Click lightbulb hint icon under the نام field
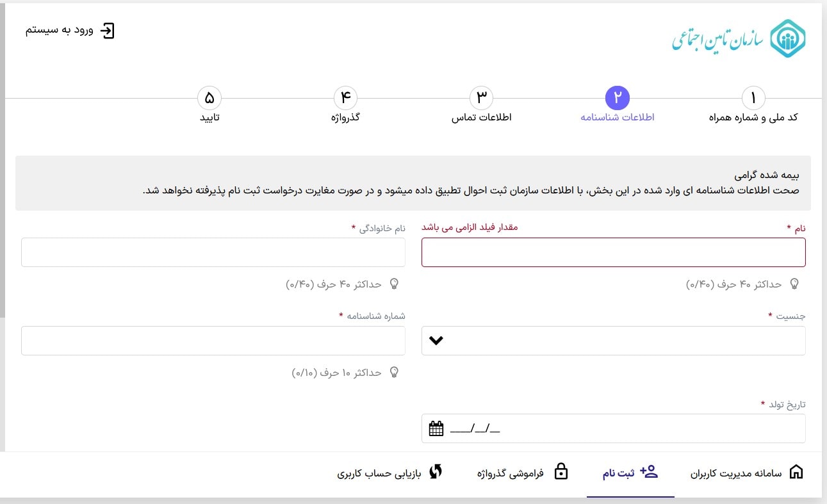Viewport: 827px width, 504px height. click(794, 284)
